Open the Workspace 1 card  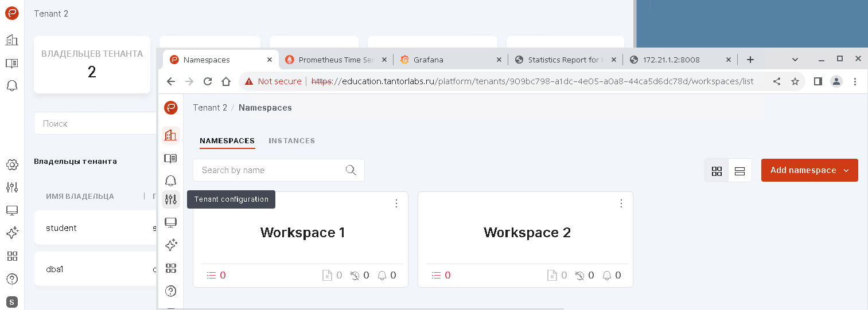pyautogui.click(x=302, y=233)
